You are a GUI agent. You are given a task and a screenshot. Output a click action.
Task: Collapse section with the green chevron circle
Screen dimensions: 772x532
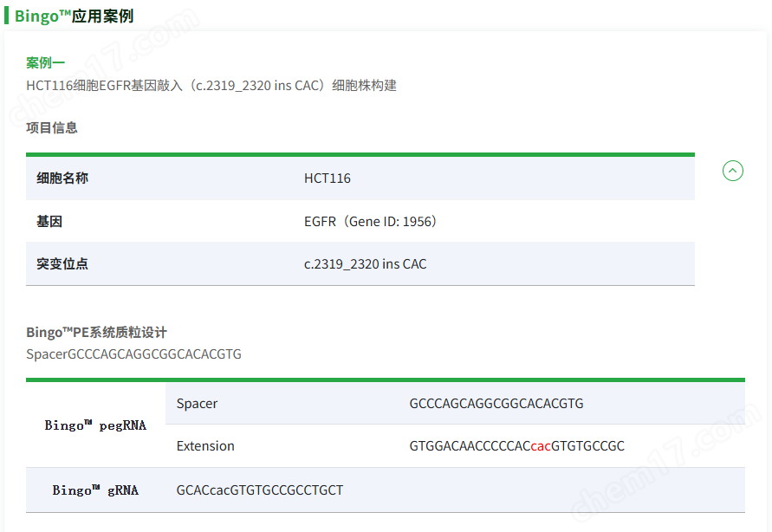pyautogui.click(x=733, y=171)
